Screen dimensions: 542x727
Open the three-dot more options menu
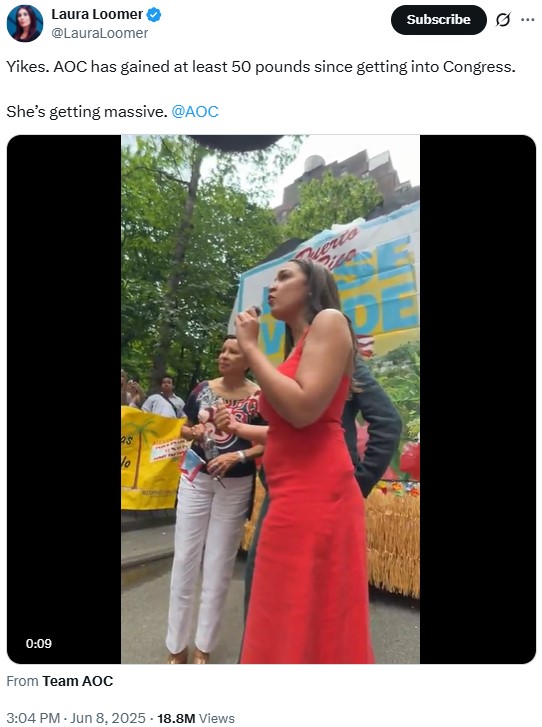tap(528, 20)
